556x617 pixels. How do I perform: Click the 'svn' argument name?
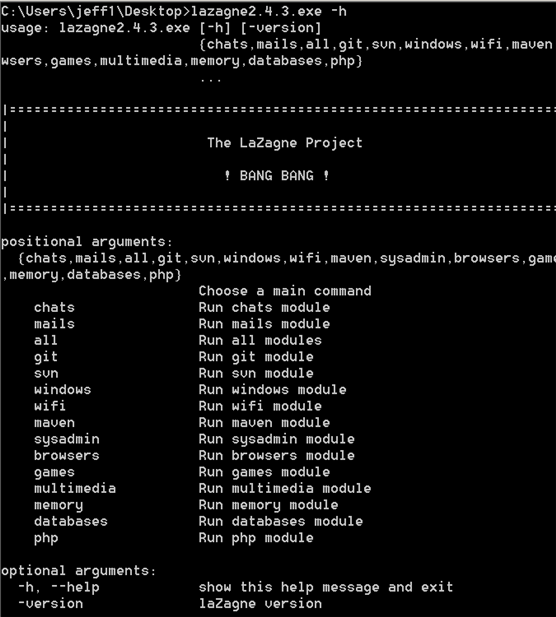point(46,373)
